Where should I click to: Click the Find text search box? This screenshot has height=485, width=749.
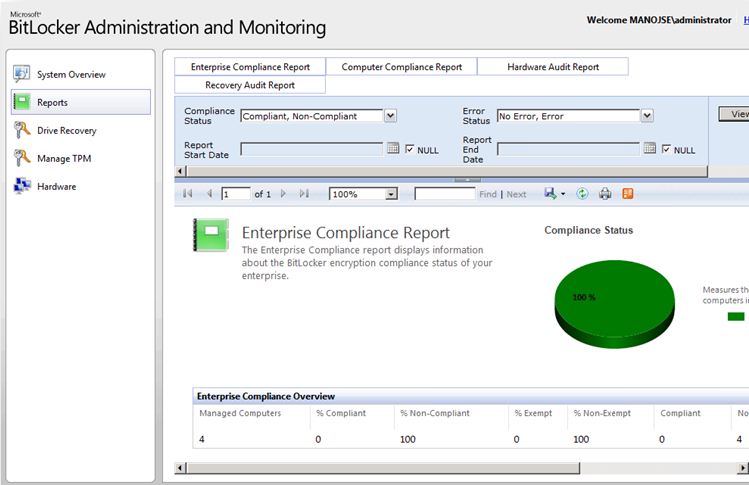point(445,194)
